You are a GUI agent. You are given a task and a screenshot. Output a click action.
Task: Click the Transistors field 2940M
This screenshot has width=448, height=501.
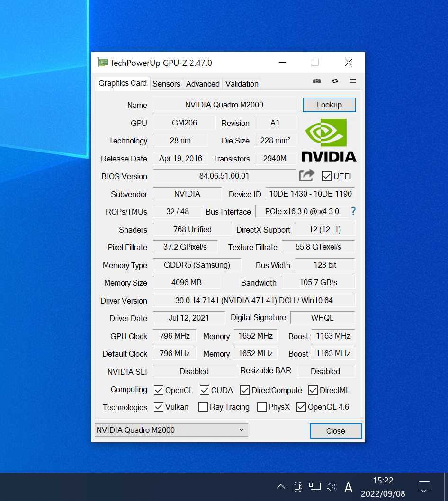[275, 158]
